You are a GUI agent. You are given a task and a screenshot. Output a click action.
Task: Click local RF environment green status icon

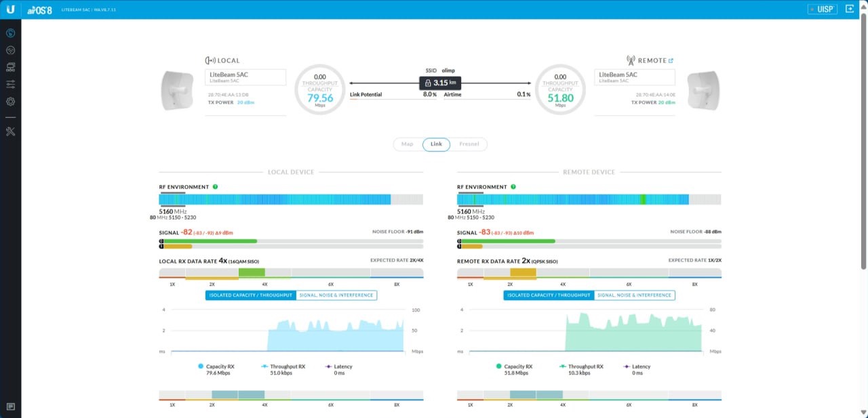215,187
